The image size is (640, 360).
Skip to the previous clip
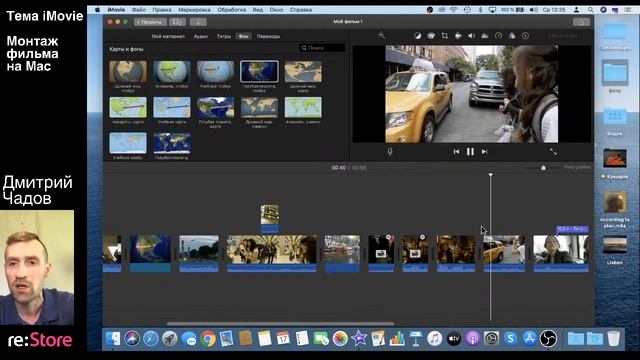(456, 152)
